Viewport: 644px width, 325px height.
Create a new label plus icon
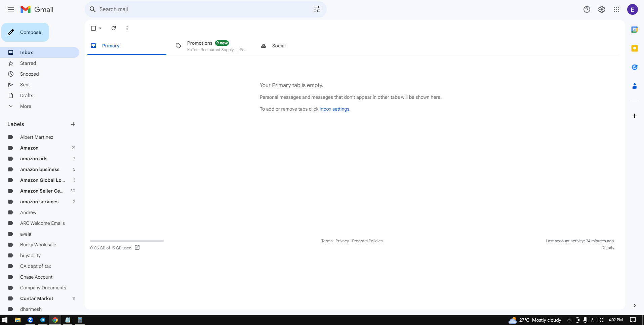point(73,124)
